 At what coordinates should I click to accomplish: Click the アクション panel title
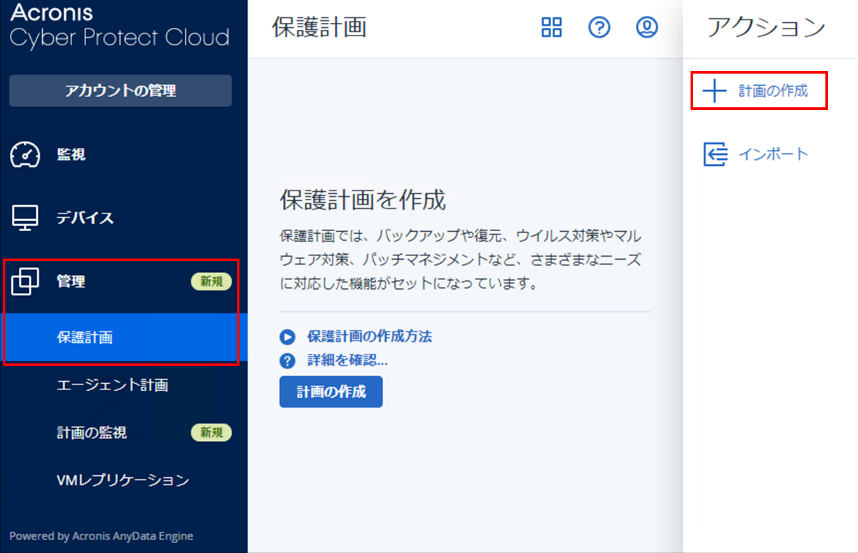766,27
